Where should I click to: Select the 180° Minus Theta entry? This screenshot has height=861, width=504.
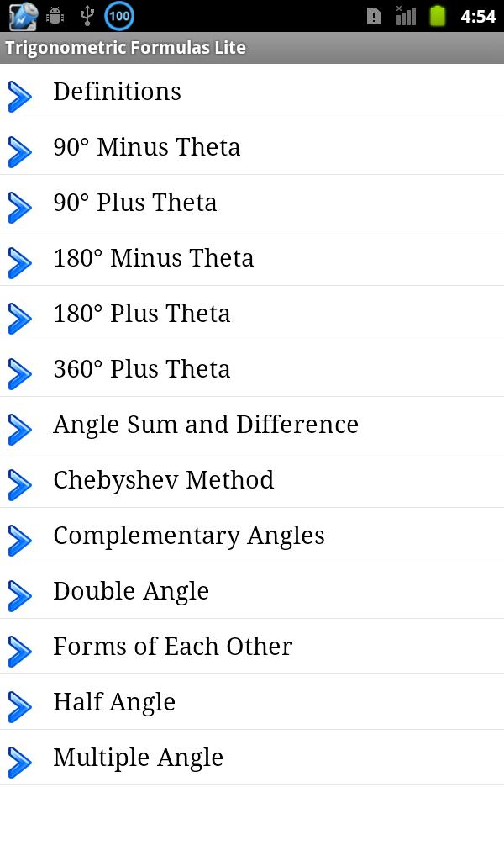coord(153,257)
